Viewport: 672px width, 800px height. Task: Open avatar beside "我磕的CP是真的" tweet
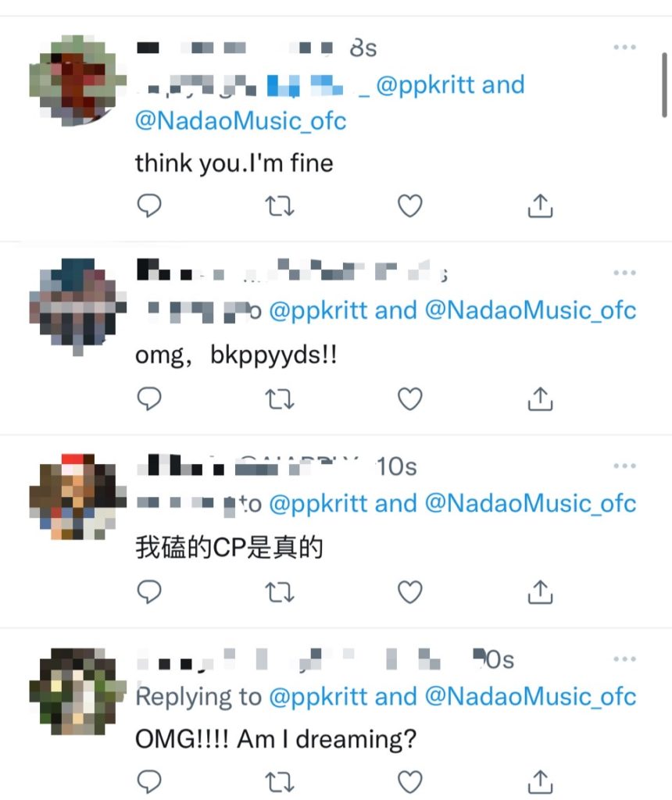pyautogui.click(x=77, y=496)
